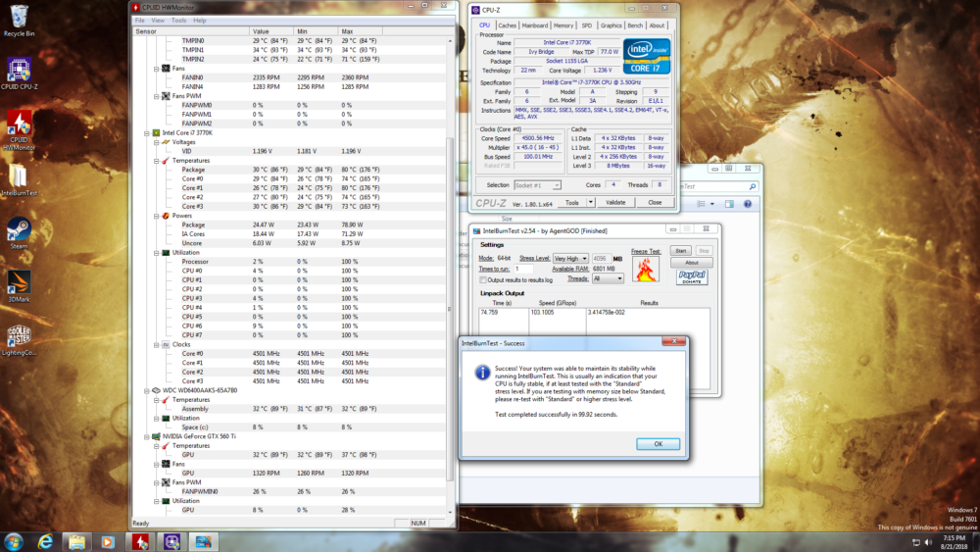
Task: Collapse the Powers section in HWMonitor
Action: 156,216
